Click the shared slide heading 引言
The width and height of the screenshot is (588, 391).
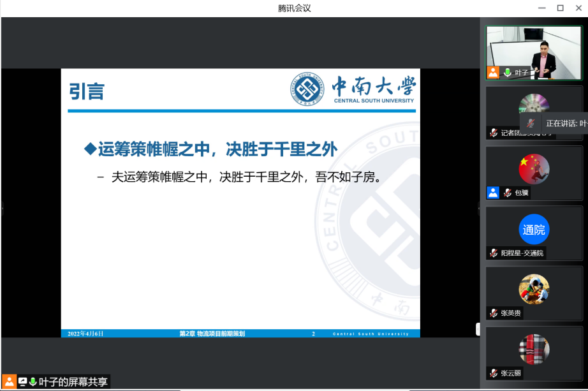(x=87, y=92)
